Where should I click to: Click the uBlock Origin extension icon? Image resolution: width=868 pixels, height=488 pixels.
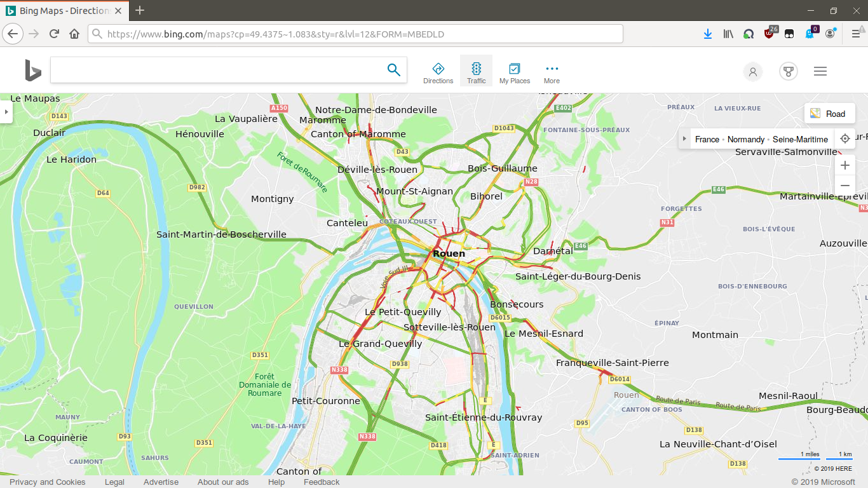(770, 33)
